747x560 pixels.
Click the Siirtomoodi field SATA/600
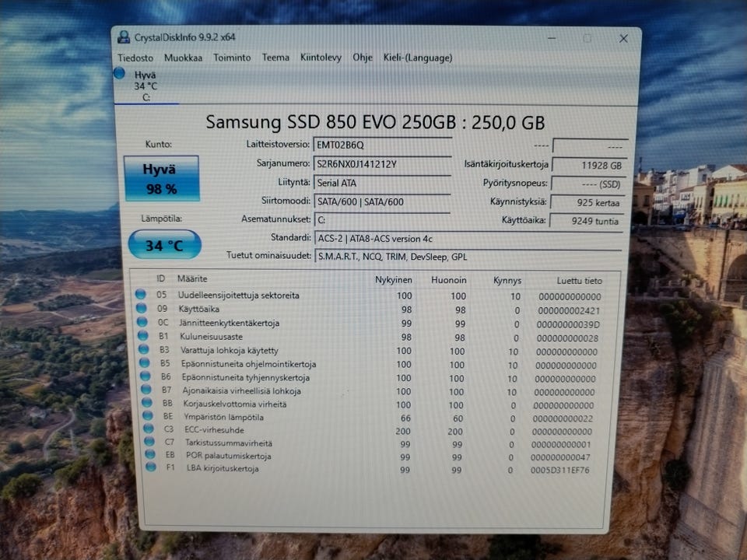click(x=382, y=201)
